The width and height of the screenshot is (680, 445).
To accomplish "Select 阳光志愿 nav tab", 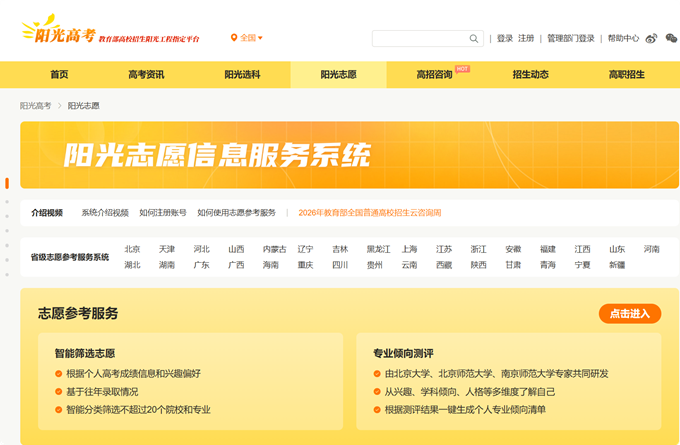I will pos(338,75).
